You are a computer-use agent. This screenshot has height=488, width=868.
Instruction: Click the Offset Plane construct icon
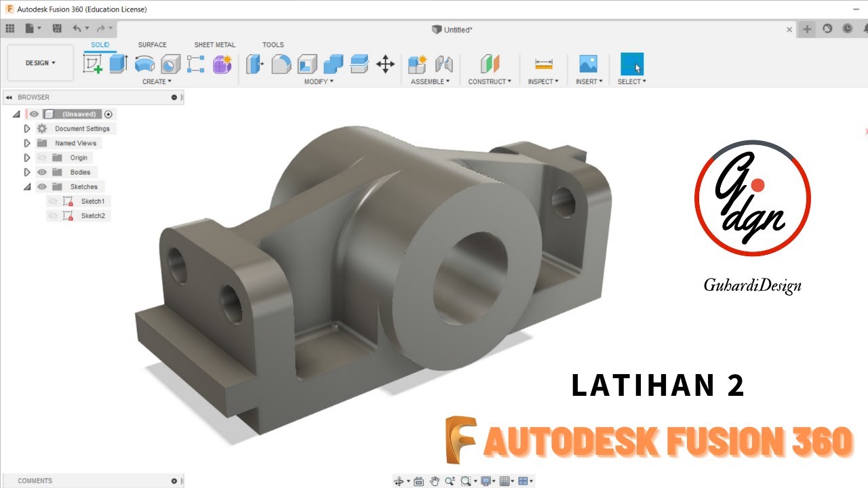pos(490,64)
